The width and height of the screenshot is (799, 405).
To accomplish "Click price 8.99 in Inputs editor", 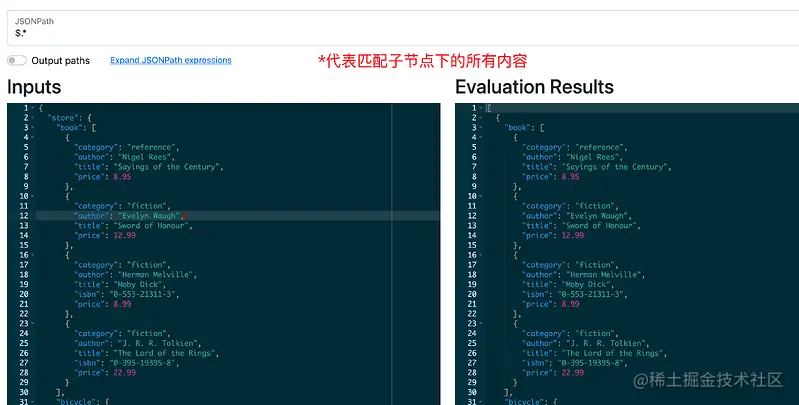I will click(122, 304).
